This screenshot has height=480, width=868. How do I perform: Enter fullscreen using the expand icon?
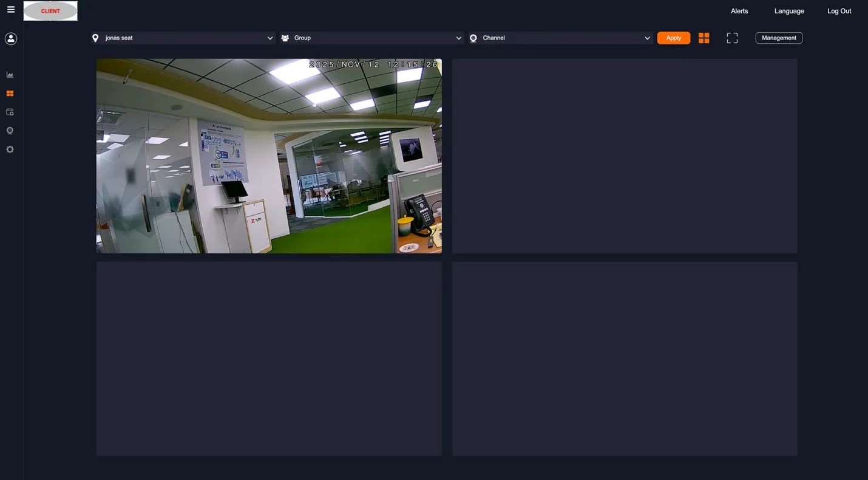(x=732, y=37)
